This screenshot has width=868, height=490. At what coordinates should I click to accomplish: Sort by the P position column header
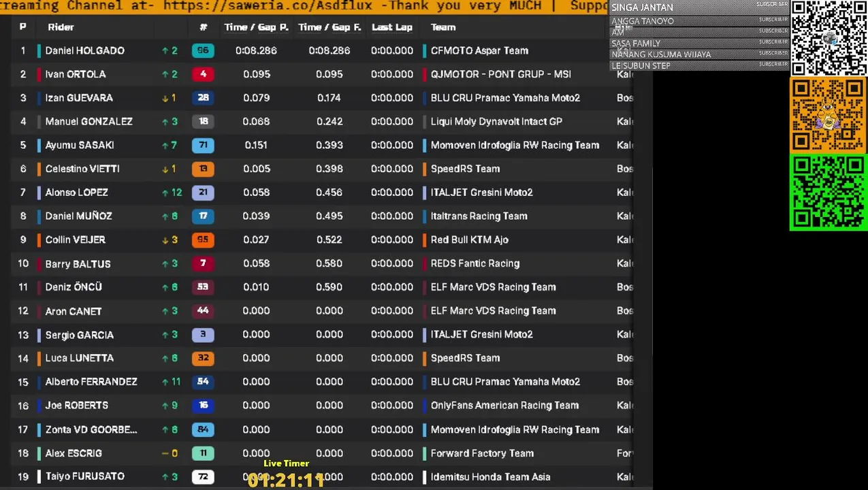[23, 27]
